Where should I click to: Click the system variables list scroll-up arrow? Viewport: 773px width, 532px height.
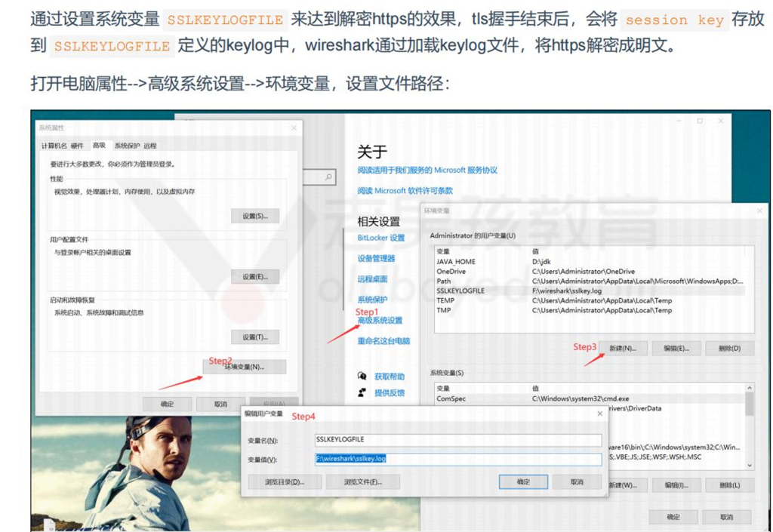point(749,389)
